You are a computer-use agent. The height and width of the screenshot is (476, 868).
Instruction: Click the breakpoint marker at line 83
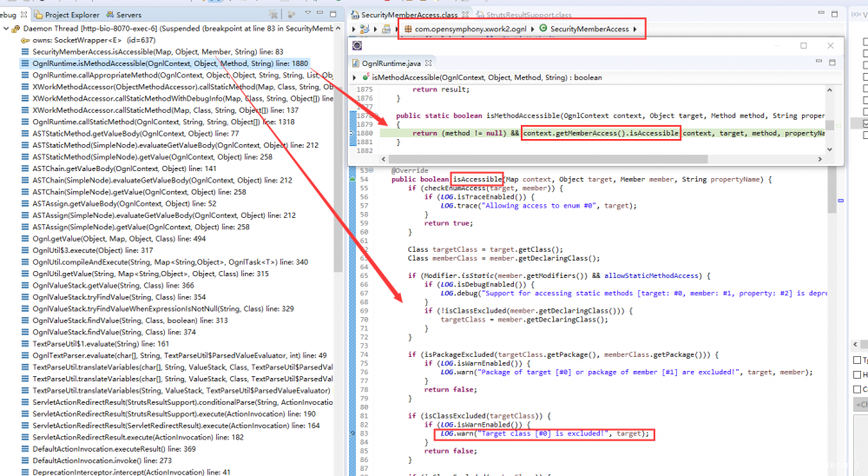click(352, 433)
